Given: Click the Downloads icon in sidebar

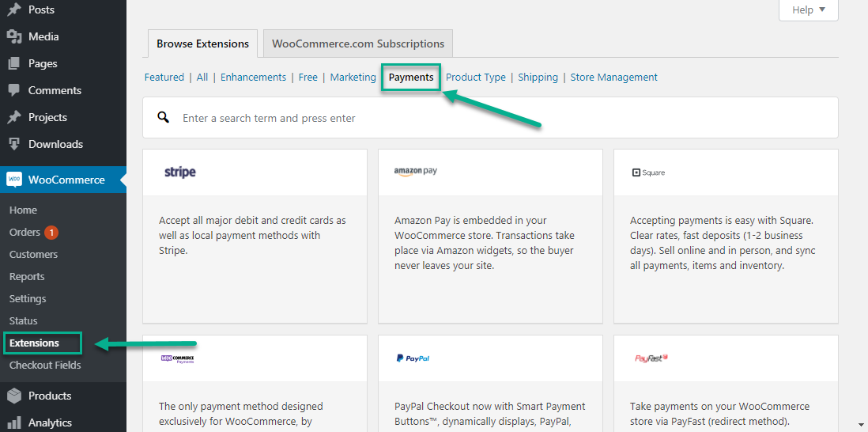Looking at the screenshot, I should pos(14,144).
